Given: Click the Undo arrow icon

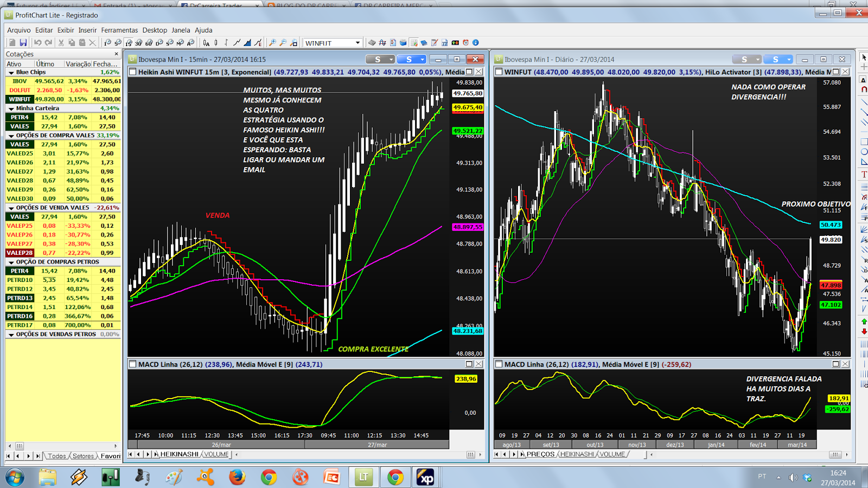Looking at the screenshot, I should (37, 42).
